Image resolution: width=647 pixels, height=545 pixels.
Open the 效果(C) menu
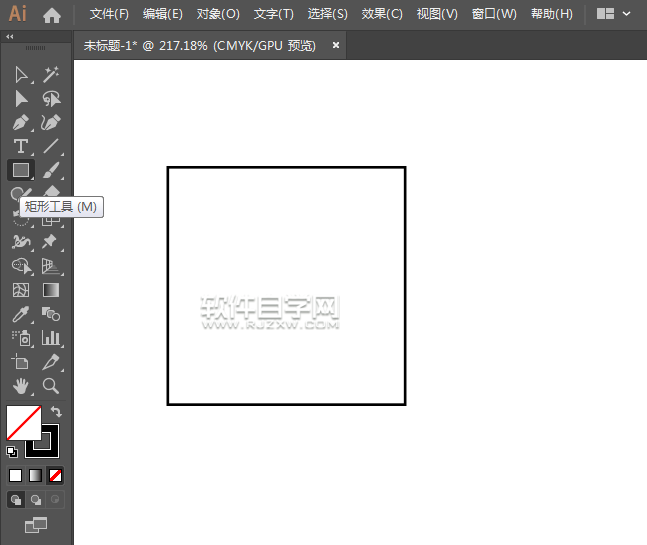pyautogui.click(x=382, y=14)
